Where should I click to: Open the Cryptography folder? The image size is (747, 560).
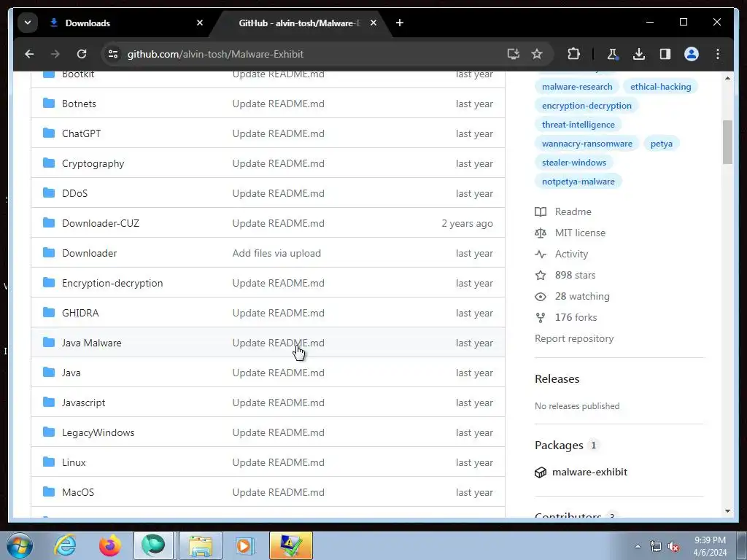tap(93, 164)
